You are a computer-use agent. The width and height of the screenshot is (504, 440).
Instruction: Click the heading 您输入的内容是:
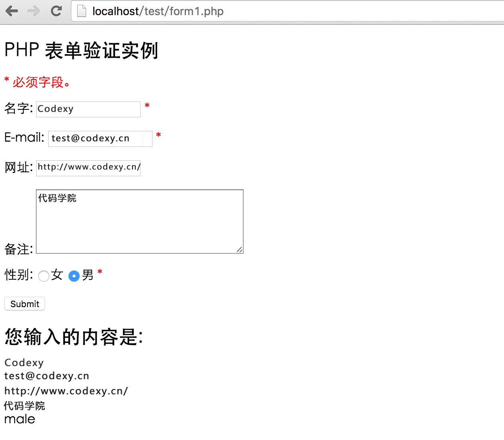click(74, 337)
